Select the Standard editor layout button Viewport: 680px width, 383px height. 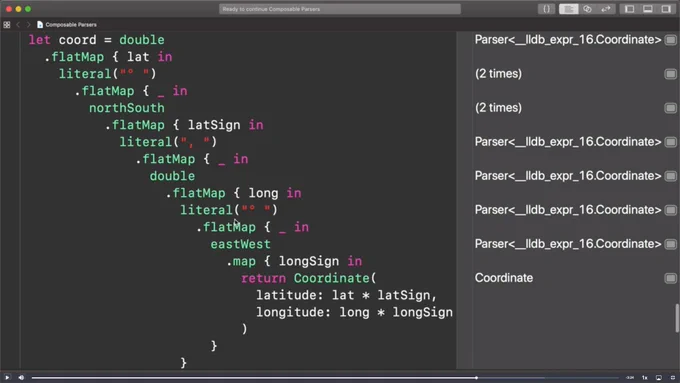(x=569, y=9)
